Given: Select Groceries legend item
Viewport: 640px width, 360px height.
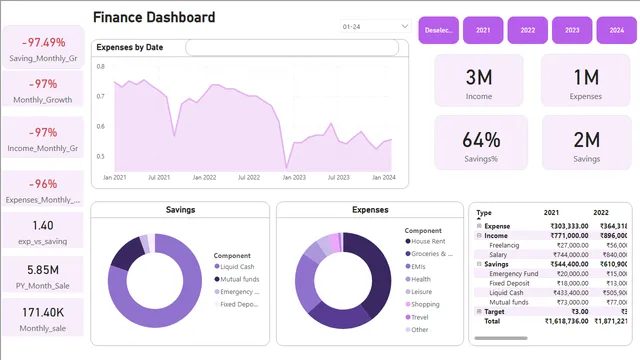Looking at the screenshot, I should point(429,254).
